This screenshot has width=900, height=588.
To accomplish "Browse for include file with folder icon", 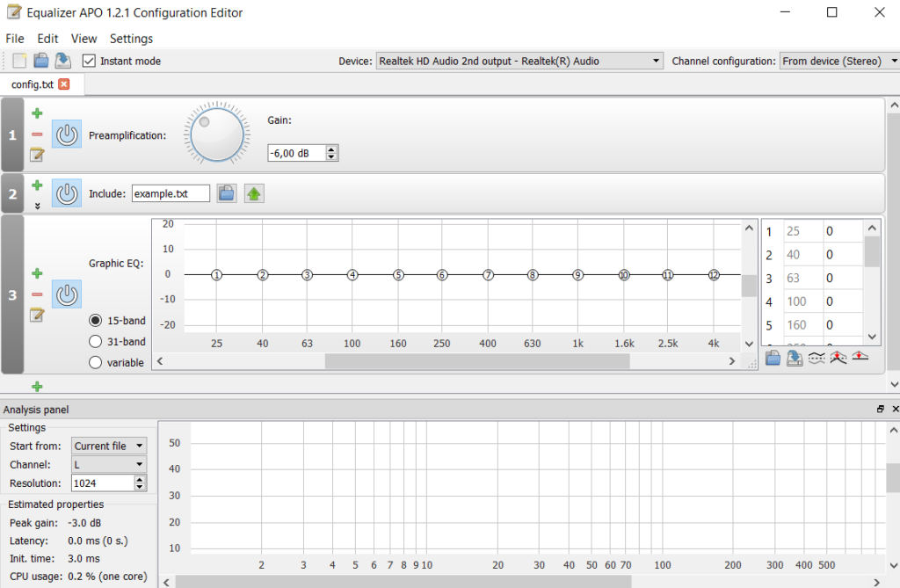I will [x=227, y=193].
